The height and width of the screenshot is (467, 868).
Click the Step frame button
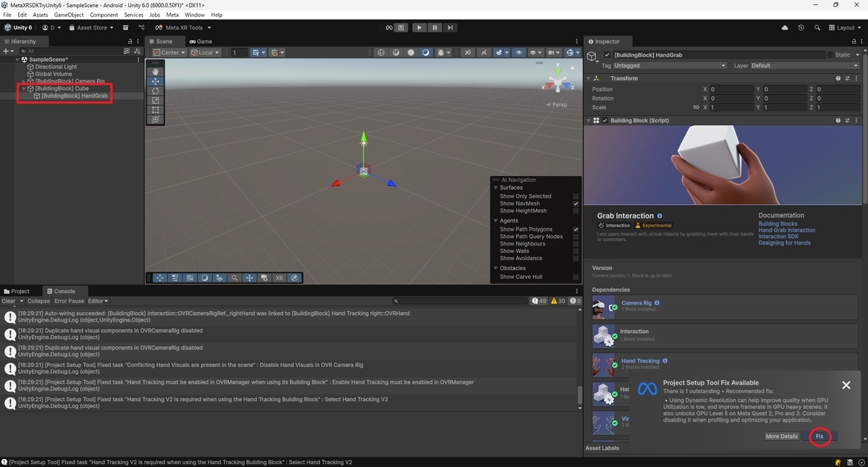(450, 28)
